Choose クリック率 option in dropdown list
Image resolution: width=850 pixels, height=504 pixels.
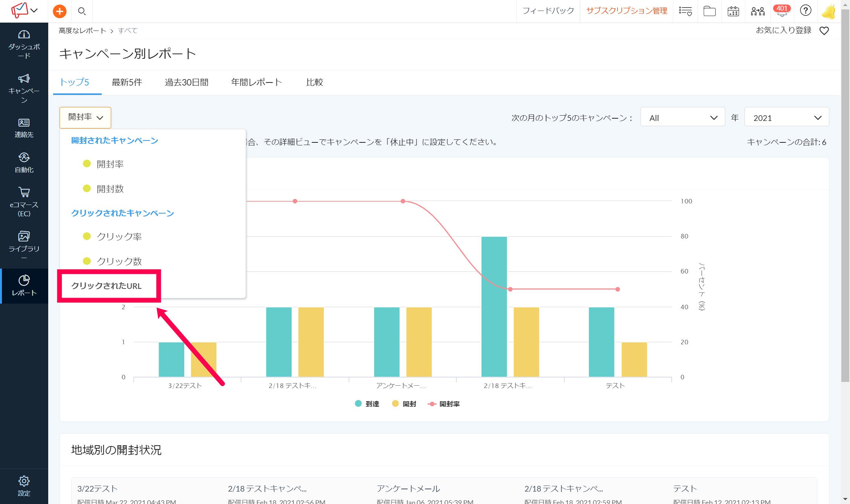[x=119, y=237]
